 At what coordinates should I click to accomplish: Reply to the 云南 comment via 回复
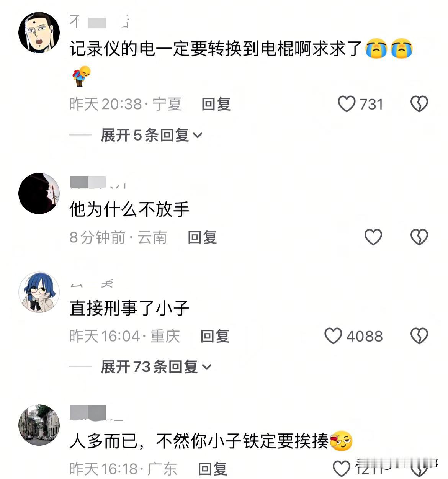(202, 237)
